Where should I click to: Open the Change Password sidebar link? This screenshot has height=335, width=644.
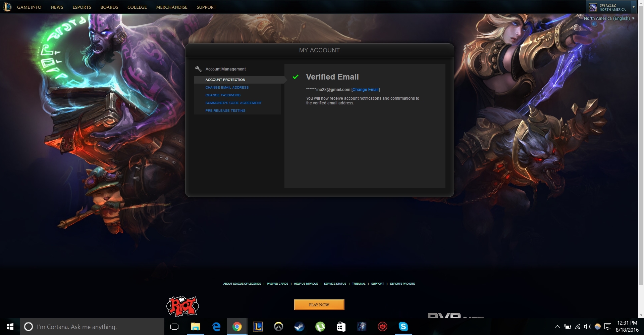(x=223, y=95)
